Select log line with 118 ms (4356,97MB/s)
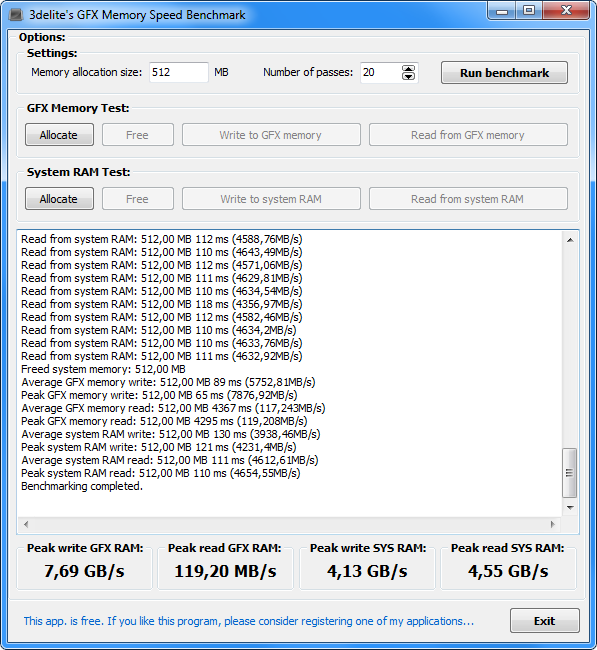597x650 pixels. coord(162,304)
